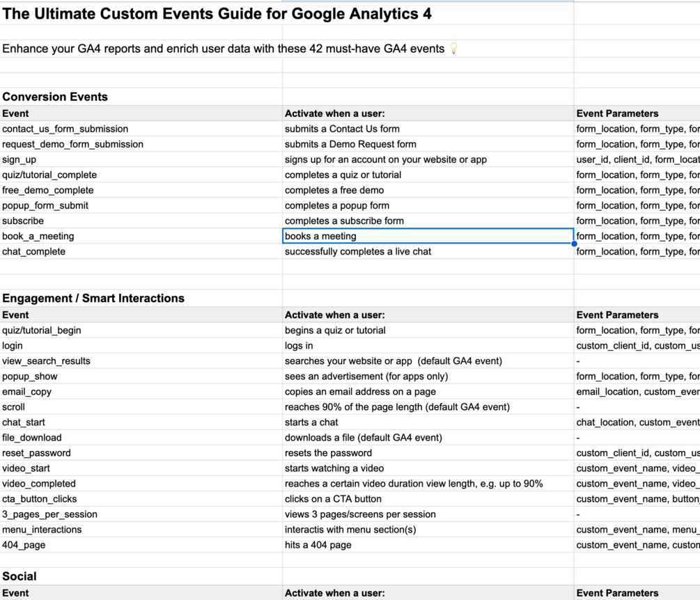Click the fill handle of selected cell
This screenshot has height=600, width=700.
click(x=574, y=244)
